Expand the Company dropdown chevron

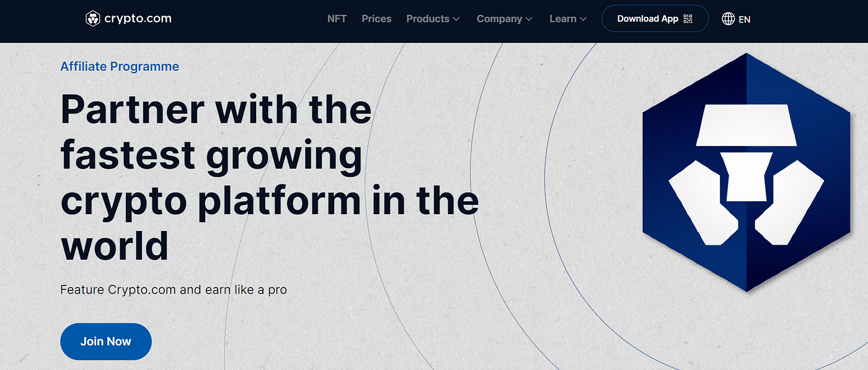pos(529,19)
